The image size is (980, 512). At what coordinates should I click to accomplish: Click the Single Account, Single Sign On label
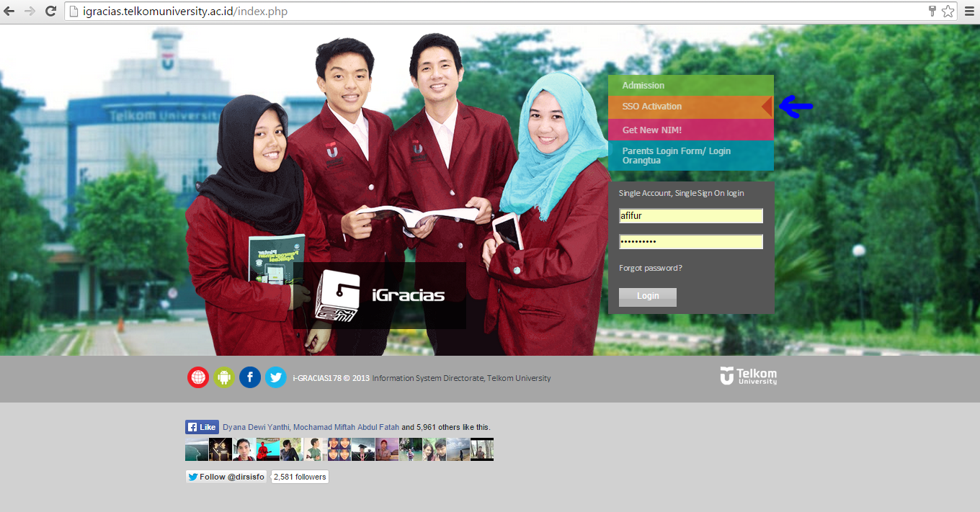click(681, 193)
